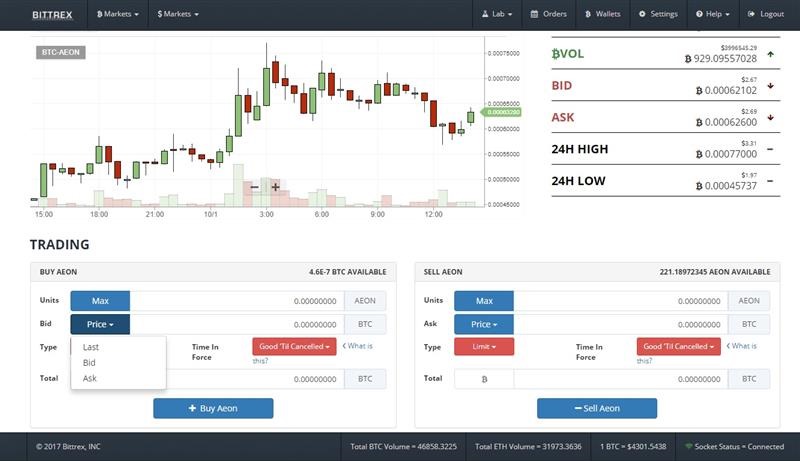Click the BVOL up arrow icon
This screenshot has height=461, width=800.
pyautogui.click(x=770, y=54)
